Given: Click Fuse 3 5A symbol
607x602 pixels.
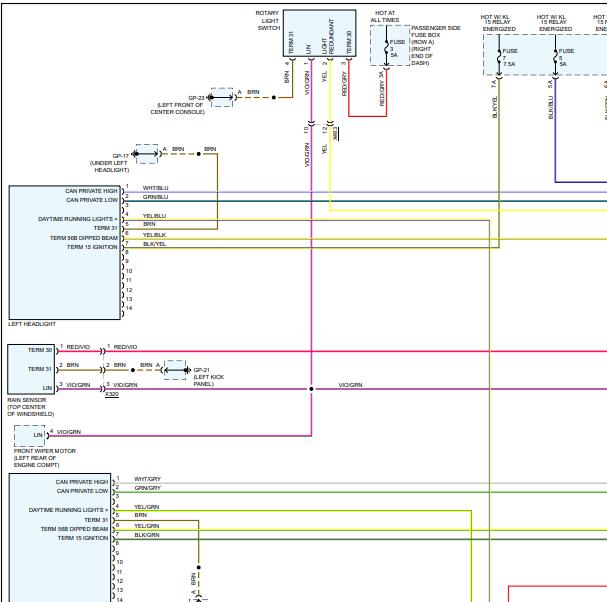Looking at the screenshot, I should [386, 48].
